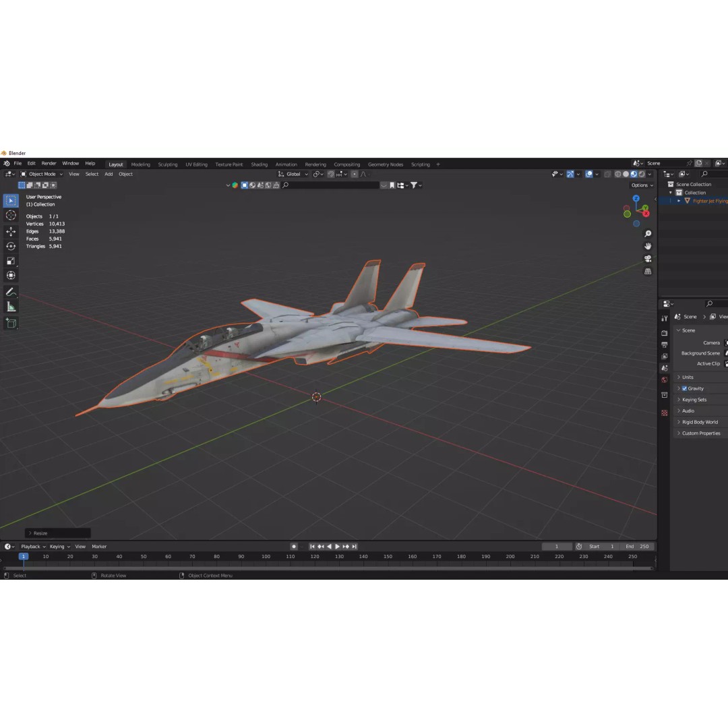This screenshot has height=728, width=728.
Task: Toggle the Gravity checkbox
Action: 684,389
